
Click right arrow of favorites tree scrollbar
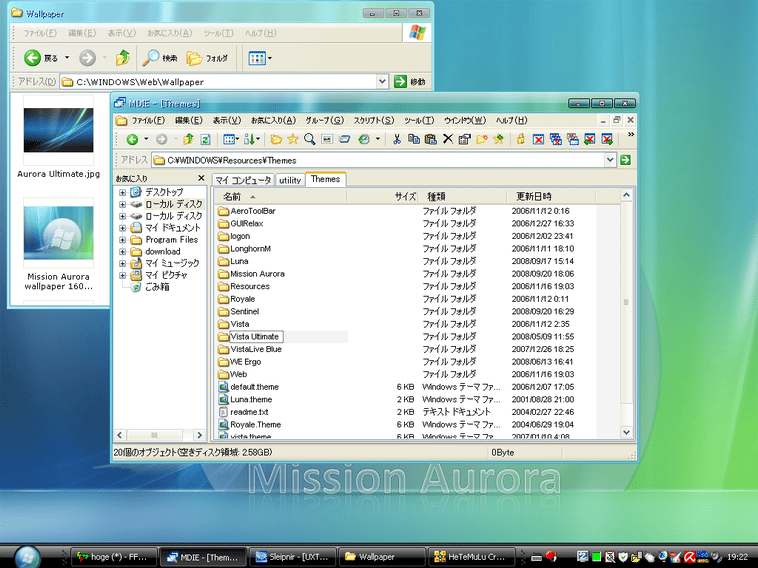coord(199,435)
